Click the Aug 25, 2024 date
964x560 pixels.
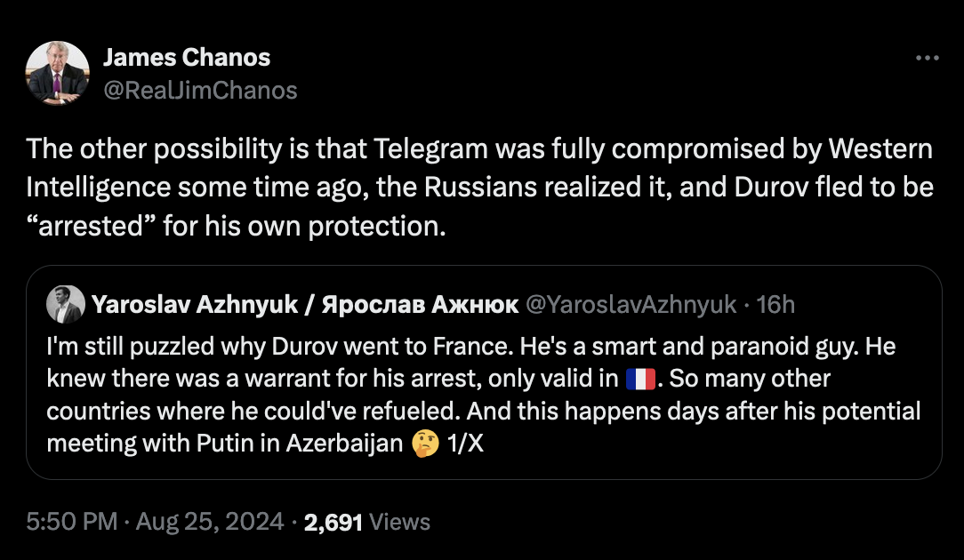click(211, 523)
